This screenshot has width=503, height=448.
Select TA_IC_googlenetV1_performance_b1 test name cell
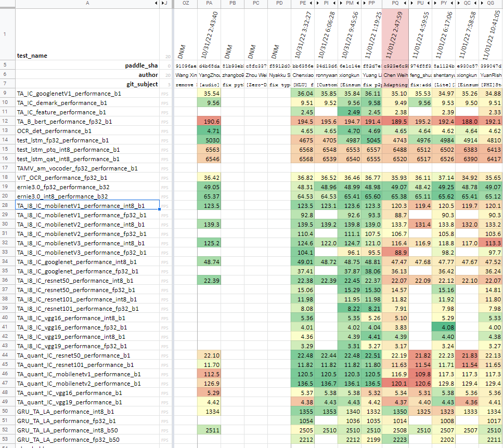tap(87, 94)
